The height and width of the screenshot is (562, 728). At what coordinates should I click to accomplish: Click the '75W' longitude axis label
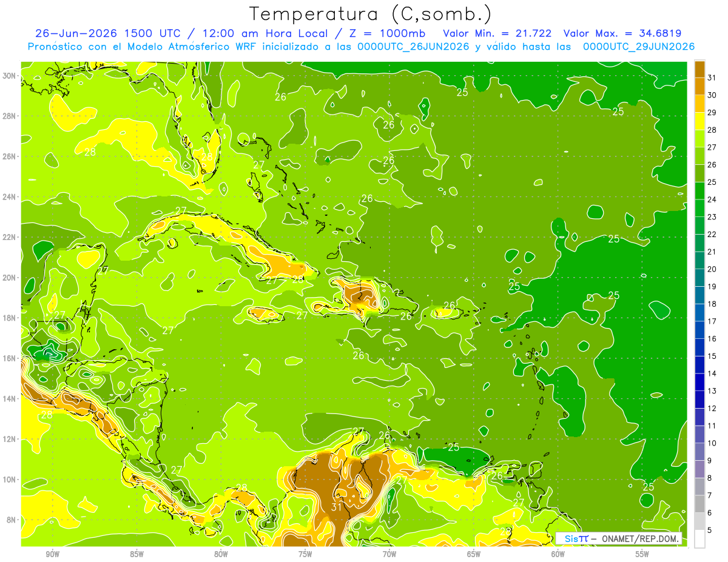pyautogui.click(x=305, y=554)
